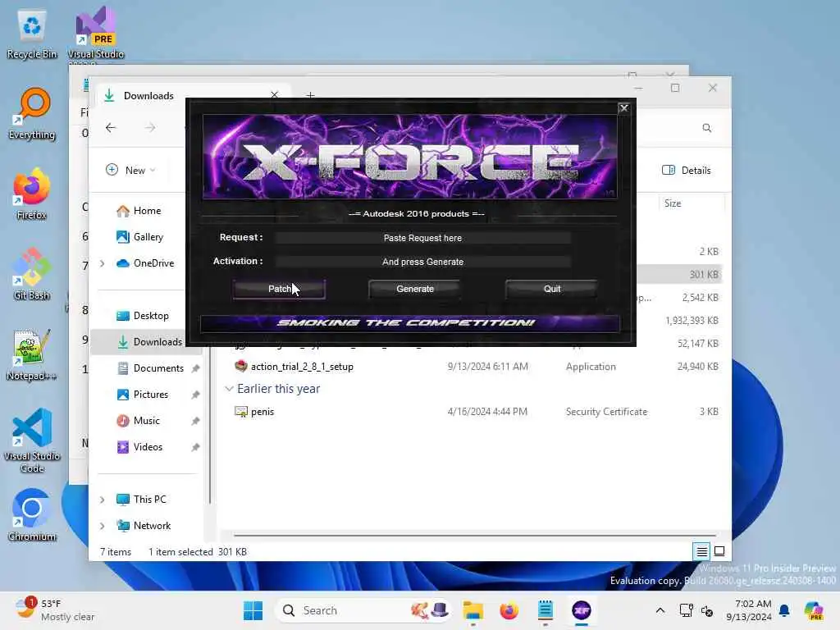Click the Generate button in X-Force

[414, 289]
